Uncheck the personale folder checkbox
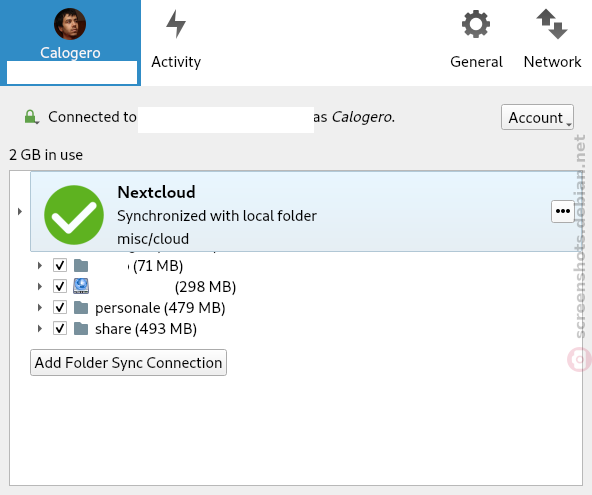 [60, 307]
